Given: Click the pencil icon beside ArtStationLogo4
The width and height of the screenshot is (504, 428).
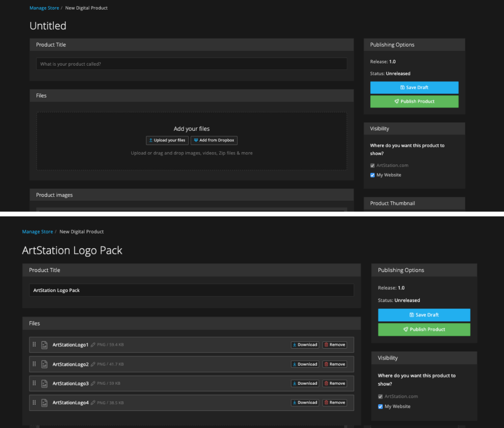Looking at the screenshot, I should click(x=93, y=403).
